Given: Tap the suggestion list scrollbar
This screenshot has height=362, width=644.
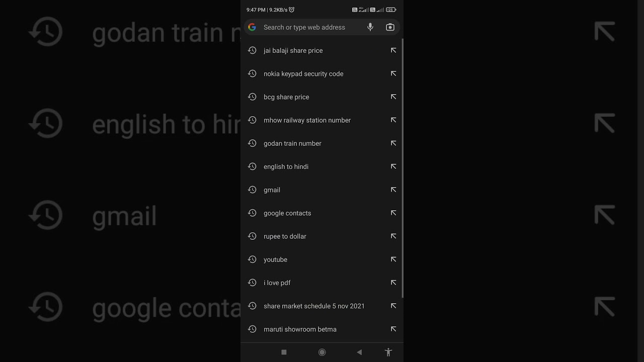Looking at the screenshot, I should coord(402,168).
